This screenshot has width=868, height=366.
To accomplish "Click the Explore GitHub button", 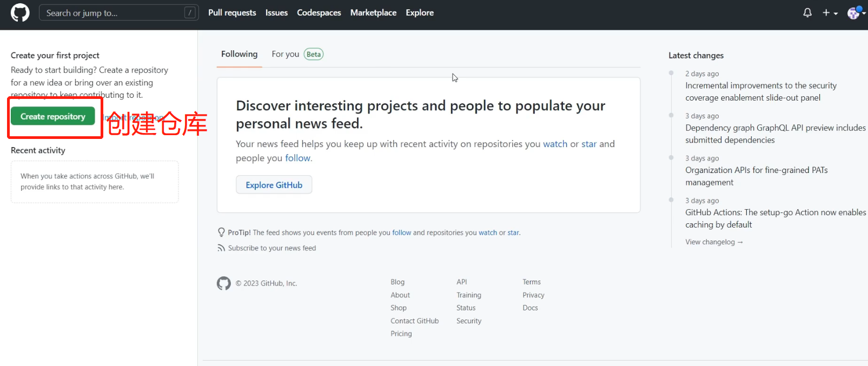I will coord(274,185).
